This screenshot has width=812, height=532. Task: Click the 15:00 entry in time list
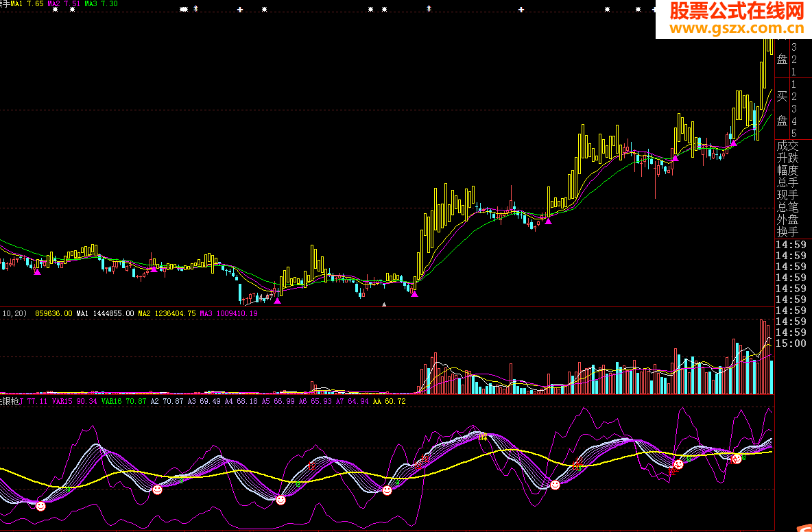(x=791, y=343)
